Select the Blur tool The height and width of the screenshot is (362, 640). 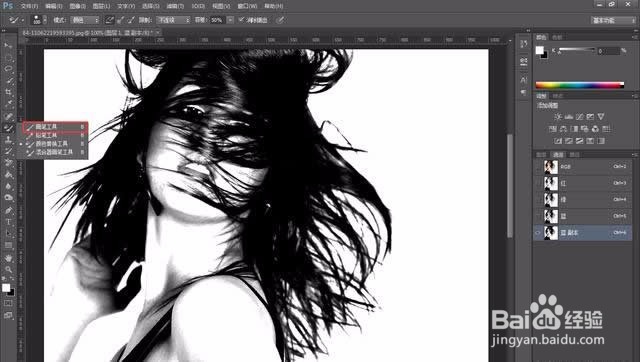tap(8, 187)
